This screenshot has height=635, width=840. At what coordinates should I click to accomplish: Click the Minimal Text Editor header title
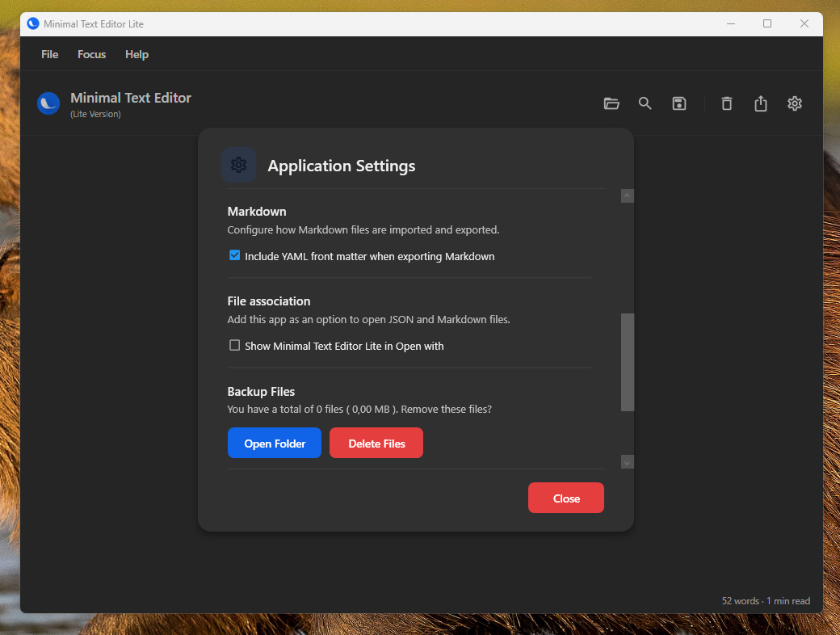tap(131, 98)
